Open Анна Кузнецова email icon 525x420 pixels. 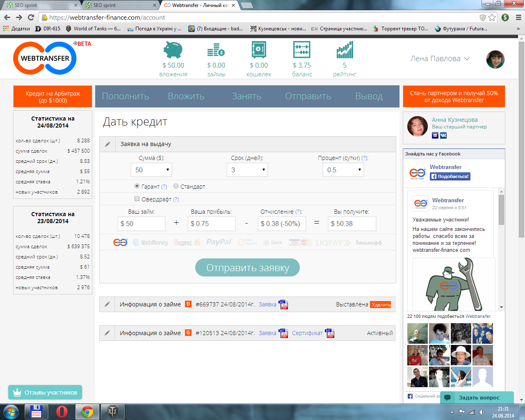coord(435,135)
